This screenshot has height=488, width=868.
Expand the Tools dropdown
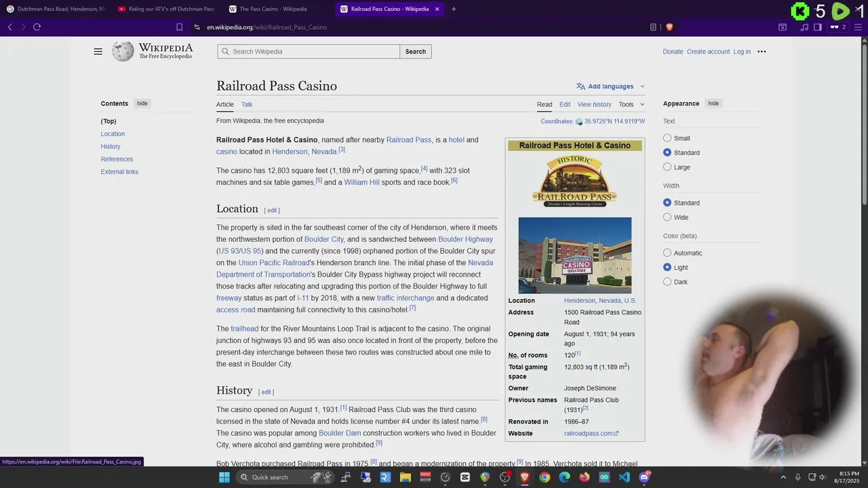click(x=631, y=104)
